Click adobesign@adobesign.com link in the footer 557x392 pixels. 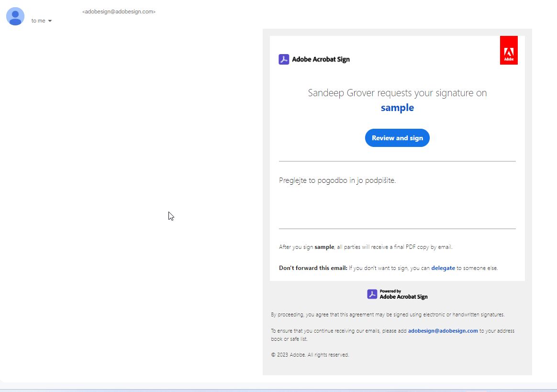click(443, 331)
